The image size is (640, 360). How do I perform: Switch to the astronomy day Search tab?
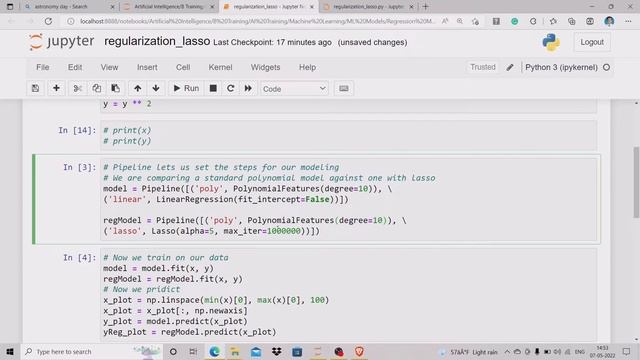click(61, 7)
